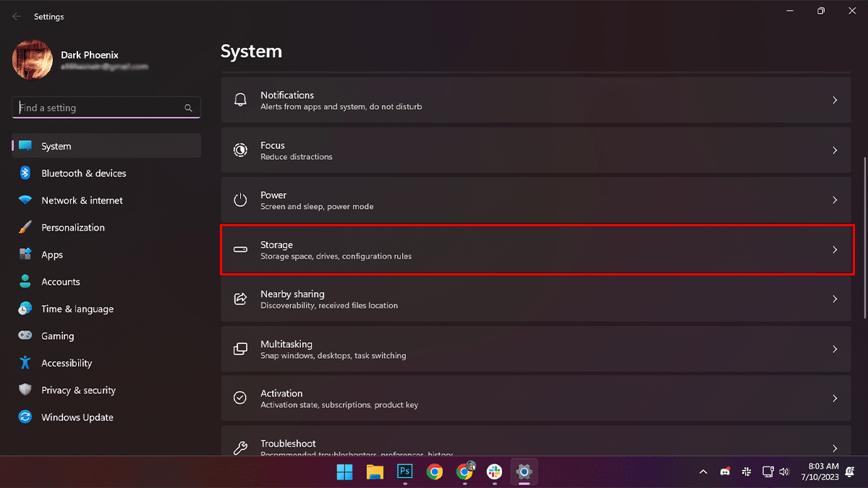Image resolution: width=868 pixels, height=488 pixels.
Task: Open Privacy & security settings
Action: pos(78,390)
